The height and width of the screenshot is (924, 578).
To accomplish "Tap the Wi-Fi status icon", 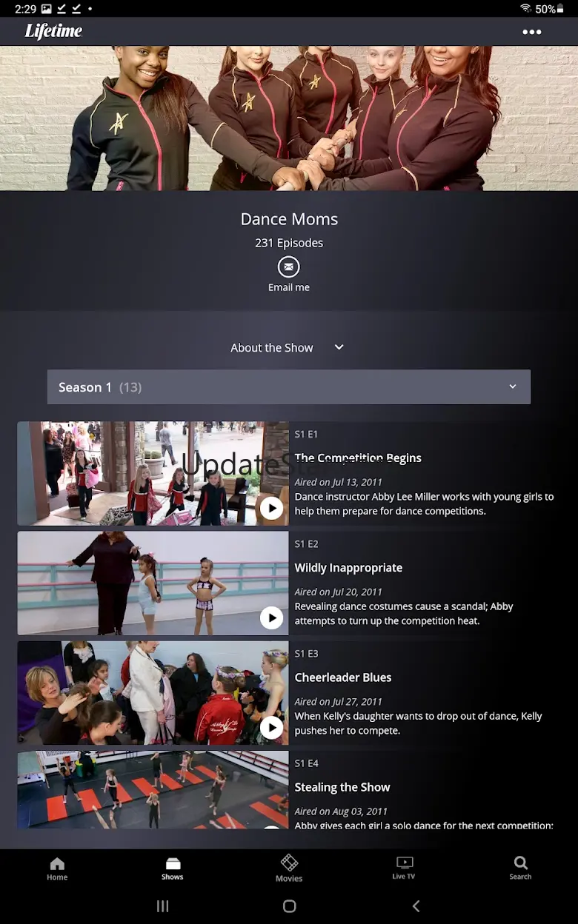I will 525,9.
